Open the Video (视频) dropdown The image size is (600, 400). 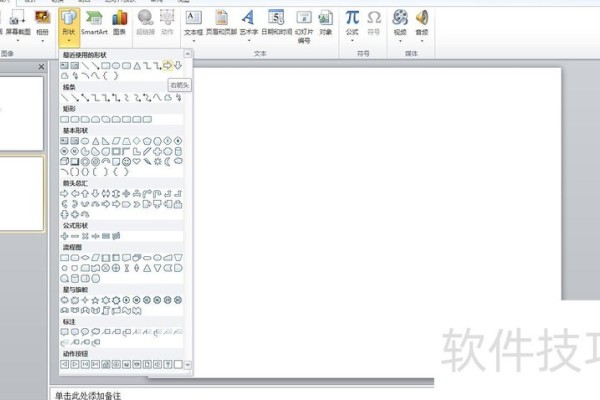(400, 26)
